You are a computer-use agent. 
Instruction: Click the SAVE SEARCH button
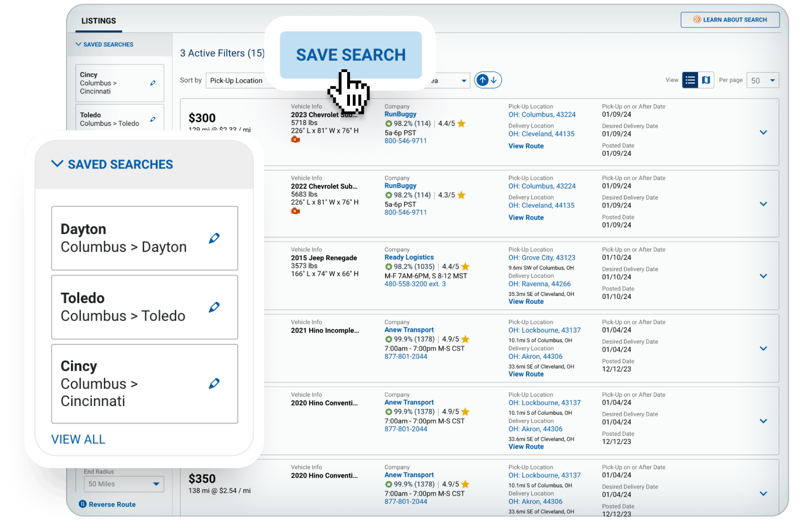[x=351, y=55]
